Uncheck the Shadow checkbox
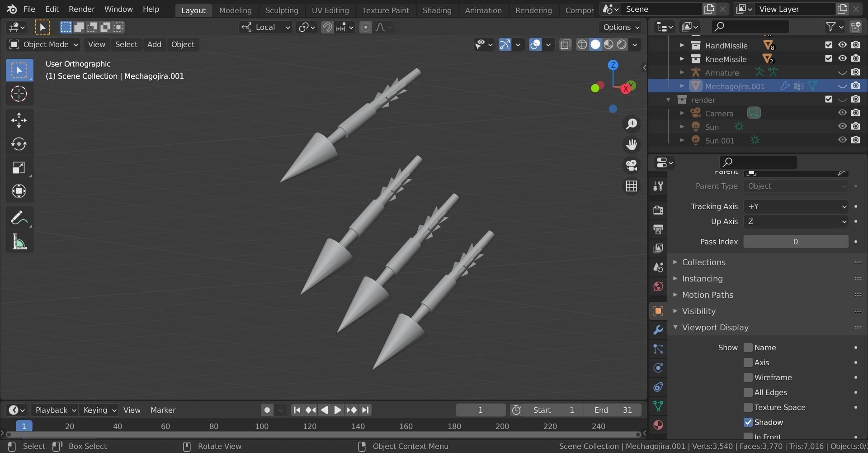Screen dimensions: 868x453 point(748,422)
